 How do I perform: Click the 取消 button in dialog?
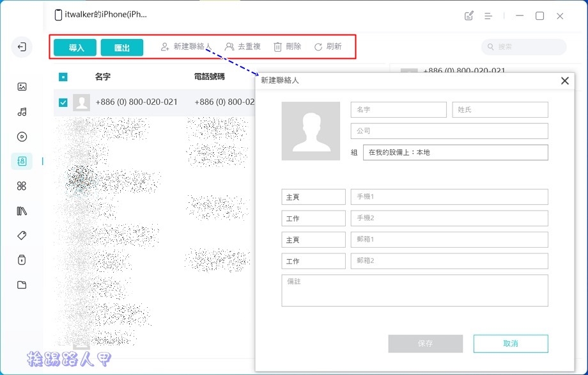click(510, 344)
